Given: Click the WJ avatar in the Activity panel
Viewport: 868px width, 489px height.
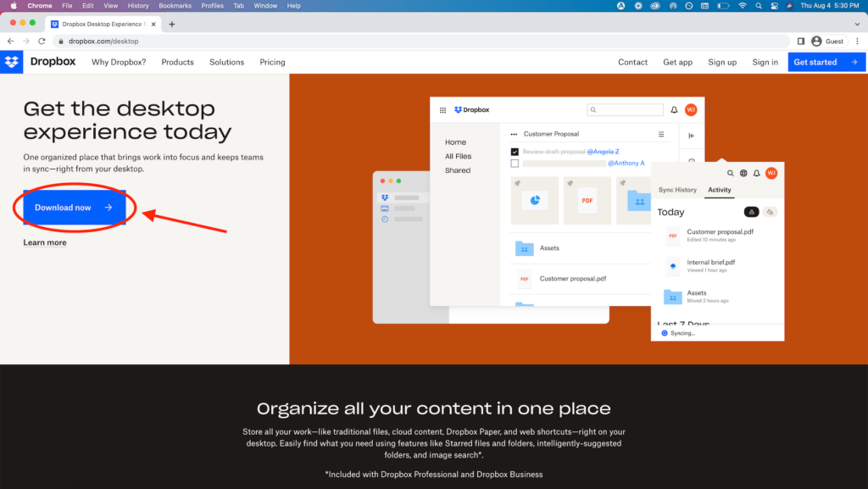Looking at the screenshot, I should [771, 173].
